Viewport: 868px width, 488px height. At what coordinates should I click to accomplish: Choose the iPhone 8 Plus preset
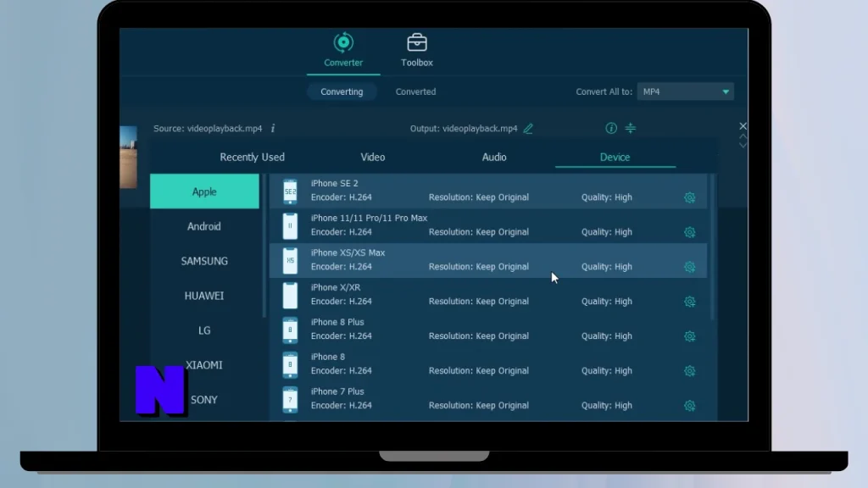coord(337,322)
